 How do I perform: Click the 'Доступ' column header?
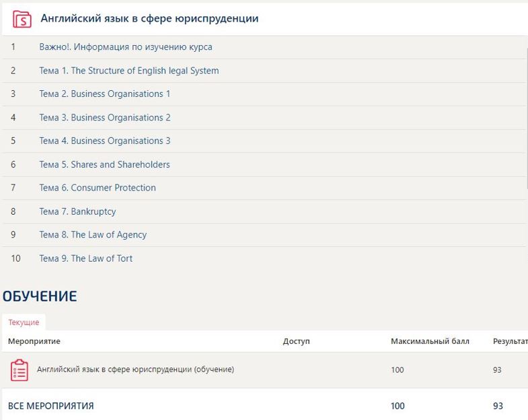click(x=297, y=341)
